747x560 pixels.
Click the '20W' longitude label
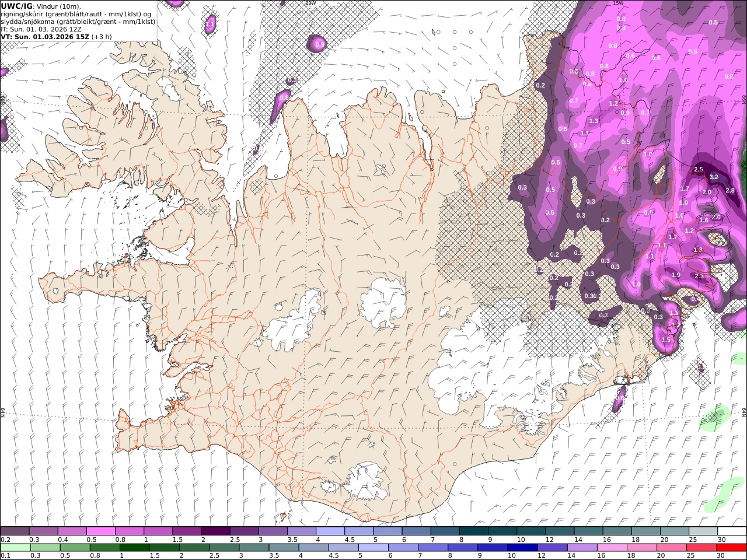click(x=310, y=3)
